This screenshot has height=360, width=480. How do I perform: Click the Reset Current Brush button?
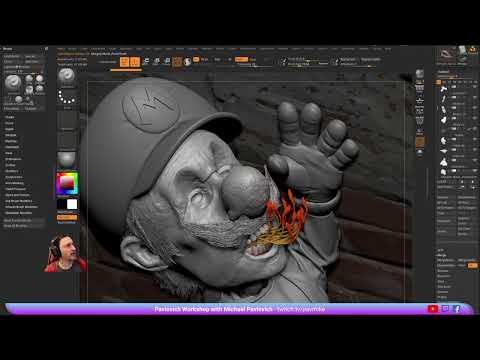[x=17, y=220]
